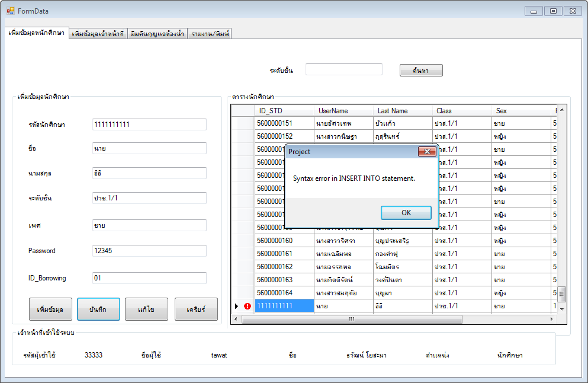Maximize the FormData window
588x383 pixels.
[553, 11]
